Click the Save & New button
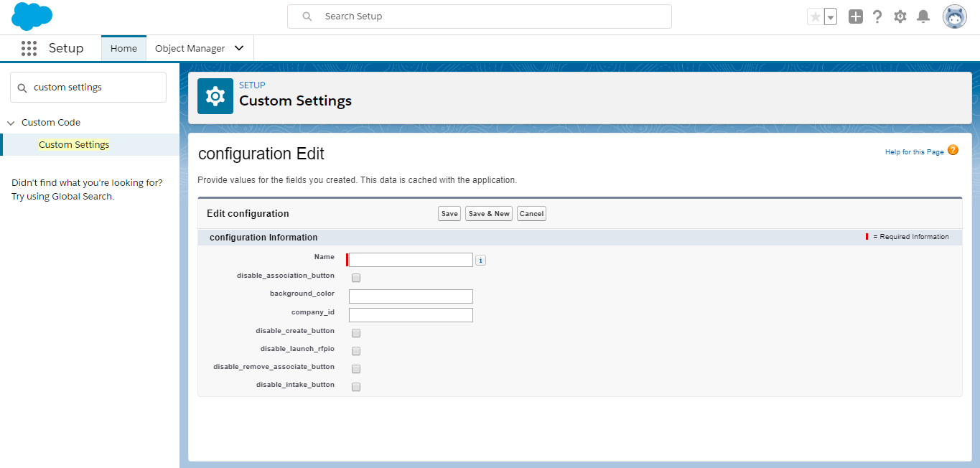This screenshot has width=980, height=468. coord(489,214)
